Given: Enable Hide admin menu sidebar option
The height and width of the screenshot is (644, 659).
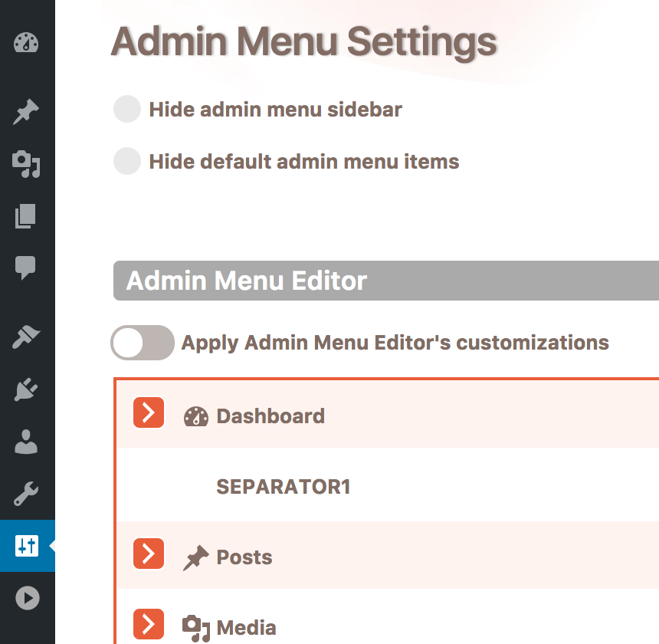Looking at the screenshot, I should [x=127, y=109].
